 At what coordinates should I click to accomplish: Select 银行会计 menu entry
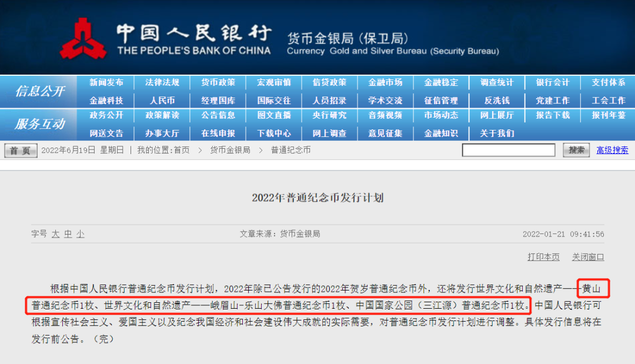click(x=553, y=82)
